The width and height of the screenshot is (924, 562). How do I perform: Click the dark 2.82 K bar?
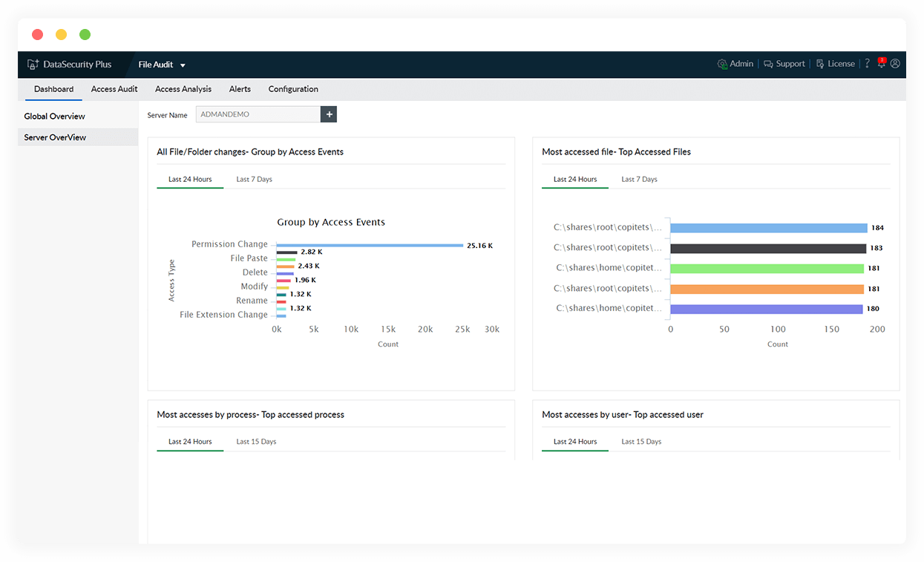(x=287, y=252)
